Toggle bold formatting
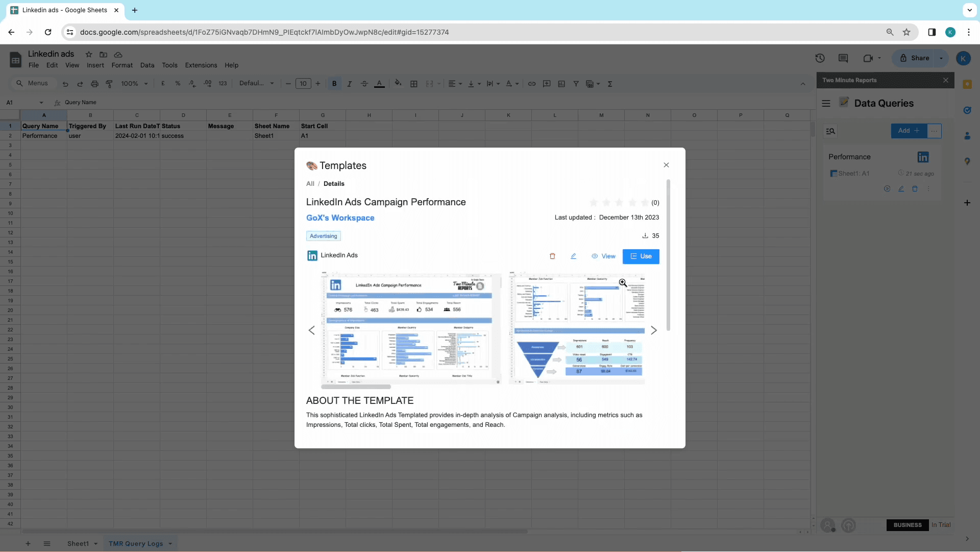The image size is (980, 552). pyautogui.click(x=334, y=84)
